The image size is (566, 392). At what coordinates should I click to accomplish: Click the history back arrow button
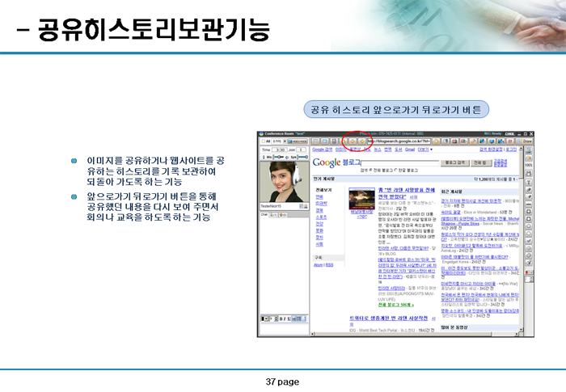point(353,141)
